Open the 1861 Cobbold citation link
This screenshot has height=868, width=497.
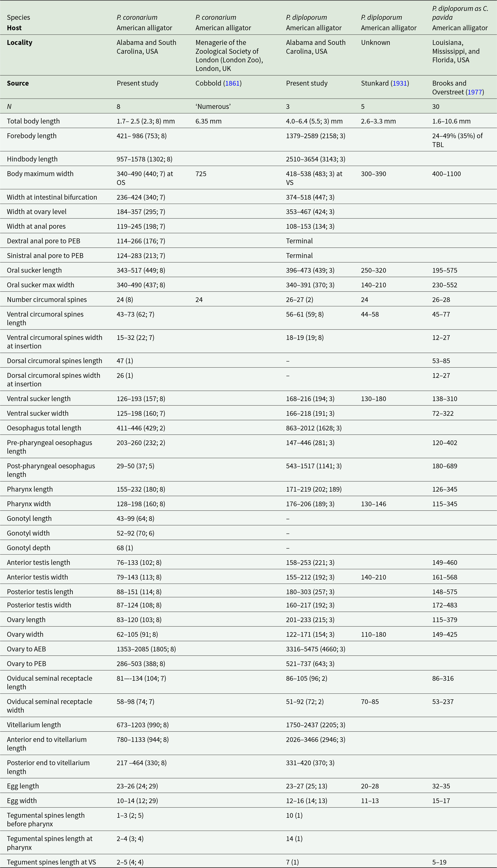click(x=232, y=83)
